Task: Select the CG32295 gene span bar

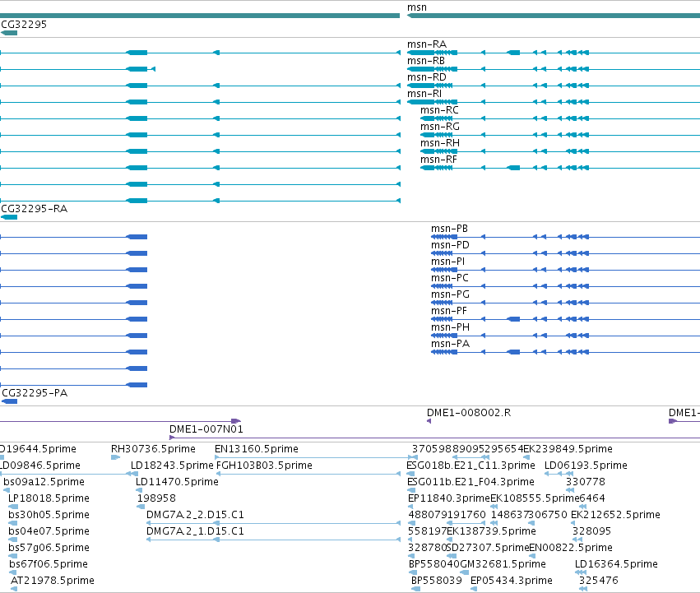Action: tap(9, 33)
